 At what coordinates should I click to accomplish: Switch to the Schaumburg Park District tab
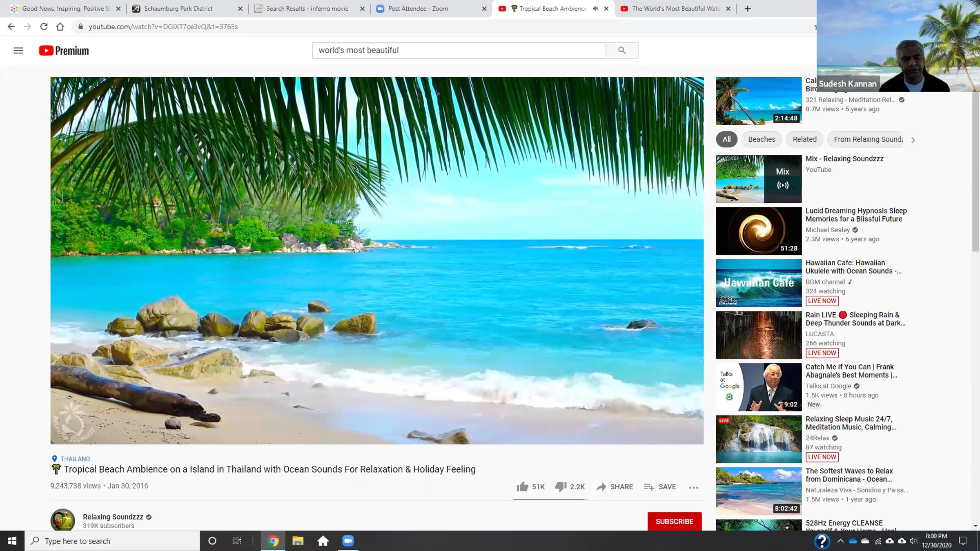178,9
